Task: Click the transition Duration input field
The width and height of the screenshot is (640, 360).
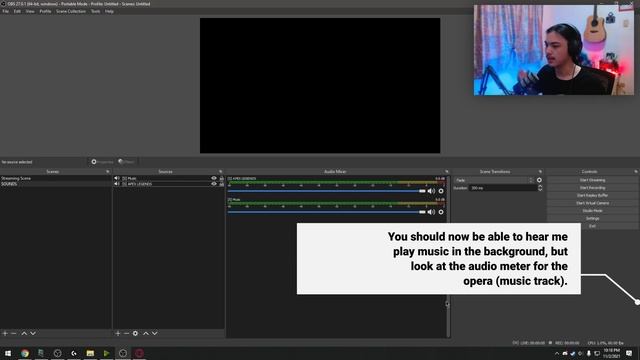Action: (502, 188)
